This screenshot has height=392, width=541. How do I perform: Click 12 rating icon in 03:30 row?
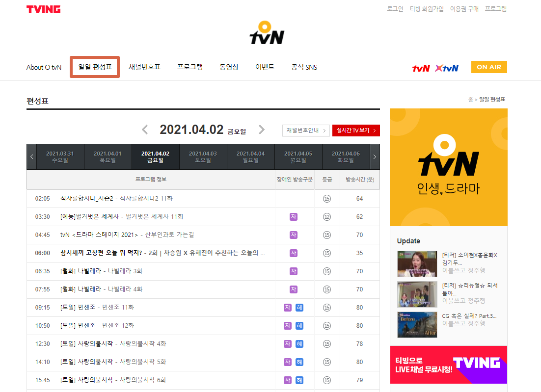tap(327, 217)
